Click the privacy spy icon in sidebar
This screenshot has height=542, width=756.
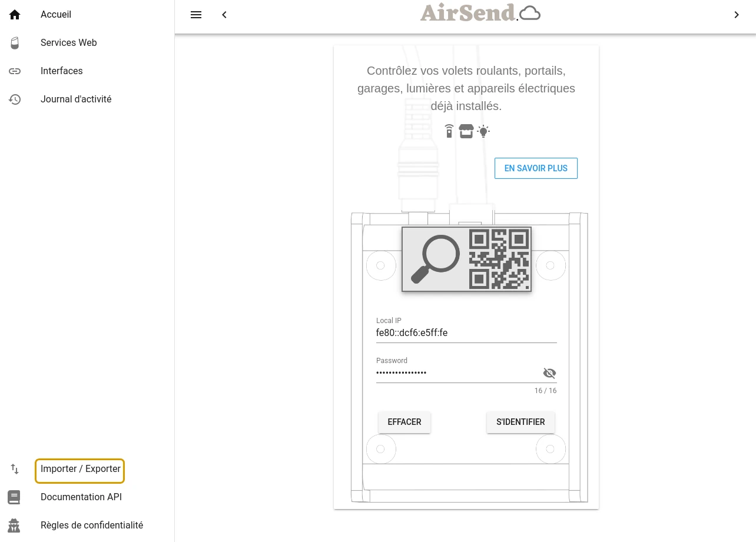pyautogui.click(x=14, y=526)
